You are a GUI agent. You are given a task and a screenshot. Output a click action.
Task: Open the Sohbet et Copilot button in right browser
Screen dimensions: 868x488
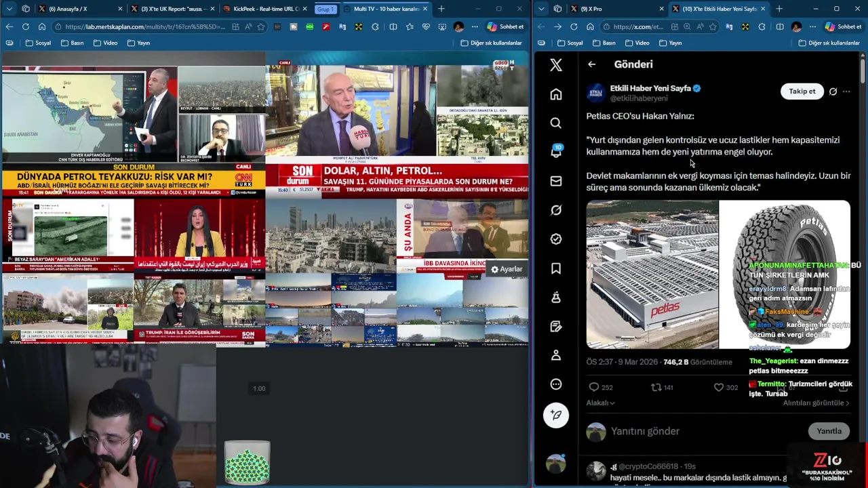[843, 26]
